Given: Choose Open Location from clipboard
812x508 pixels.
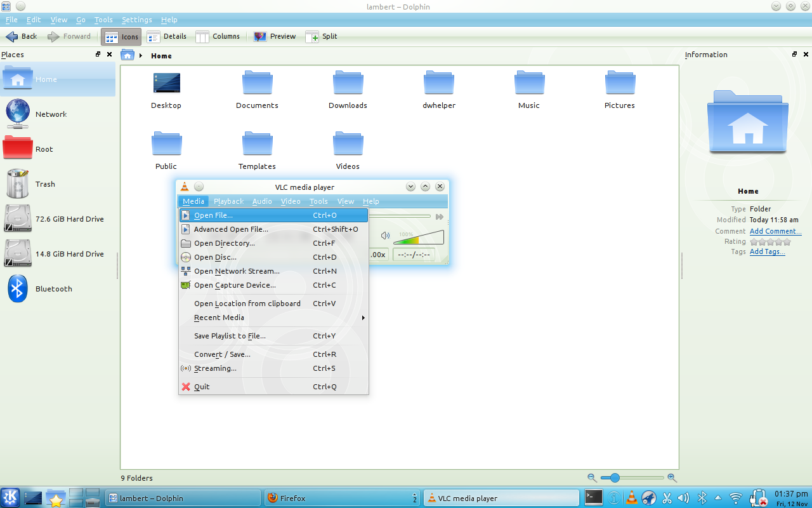Looking at the screenshot, I should click(x=273, y=304).
